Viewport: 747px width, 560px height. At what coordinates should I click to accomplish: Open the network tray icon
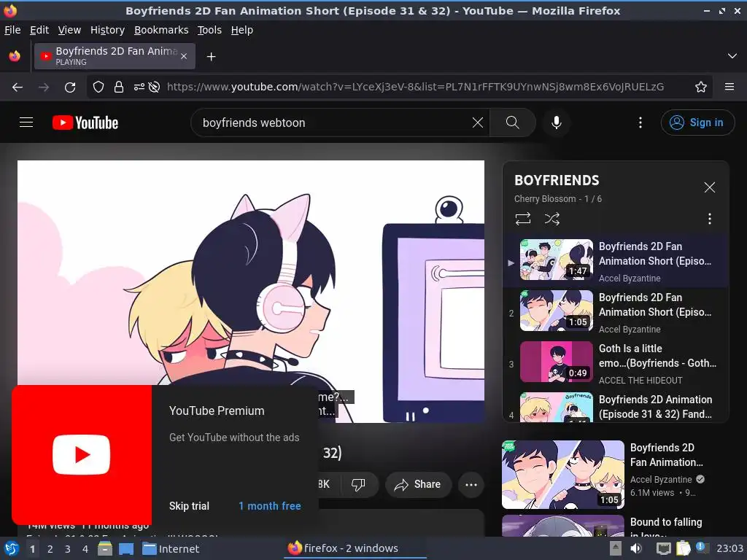coord(663,548)
